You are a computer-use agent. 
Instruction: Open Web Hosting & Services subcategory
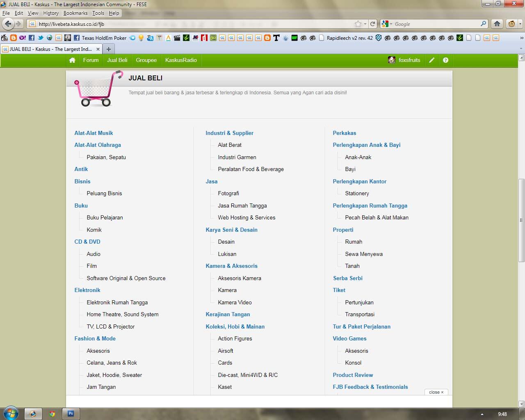(x=247, y=217)
